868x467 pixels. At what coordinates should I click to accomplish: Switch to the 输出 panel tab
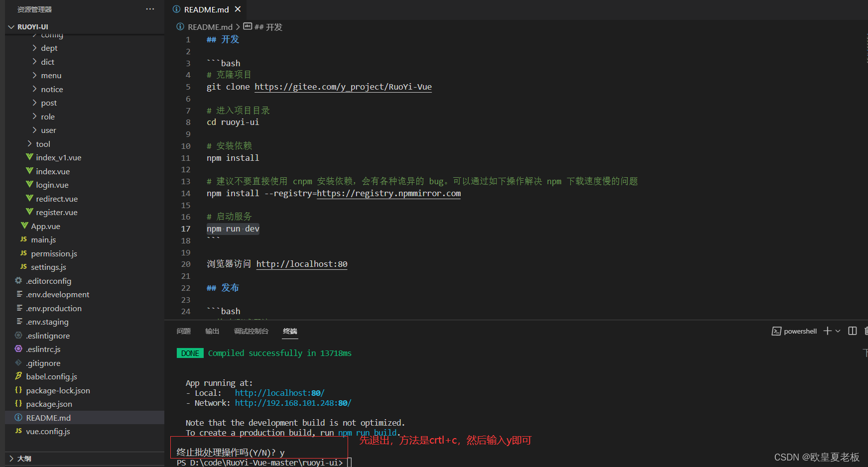coord(212,331)
